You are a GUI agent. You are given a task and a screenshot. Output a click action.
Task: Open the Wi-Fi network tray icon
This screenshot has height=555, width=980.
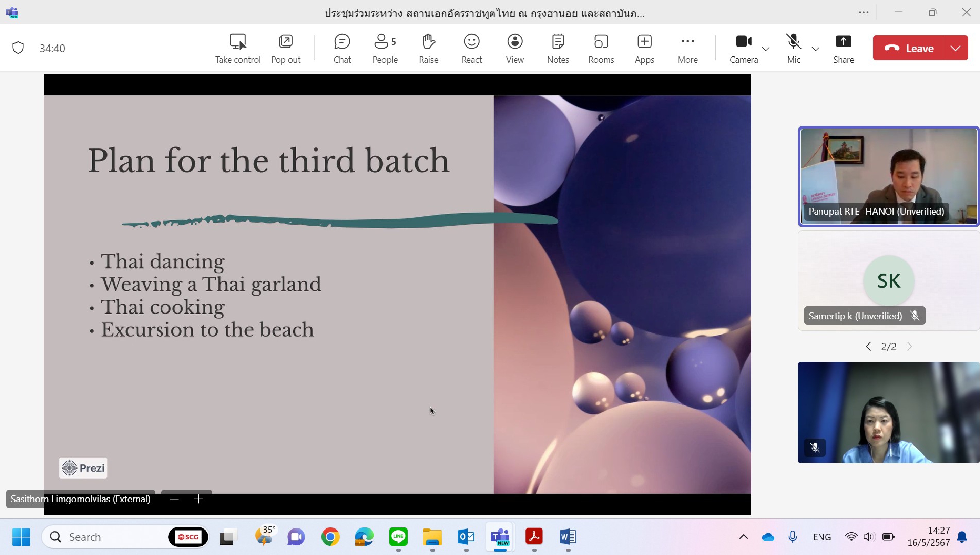pyautogui.click(x=851, y=537)
